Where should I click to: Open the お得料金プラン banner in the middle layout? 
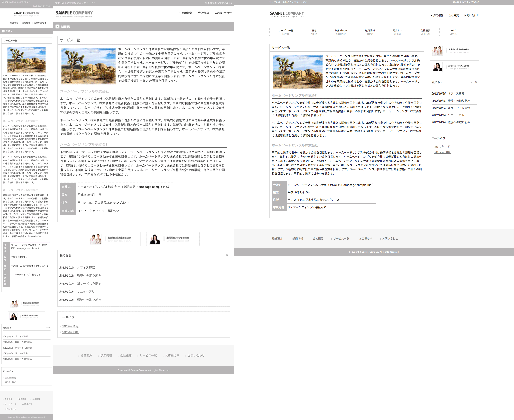pyautogui.click(x=173, y=239)
